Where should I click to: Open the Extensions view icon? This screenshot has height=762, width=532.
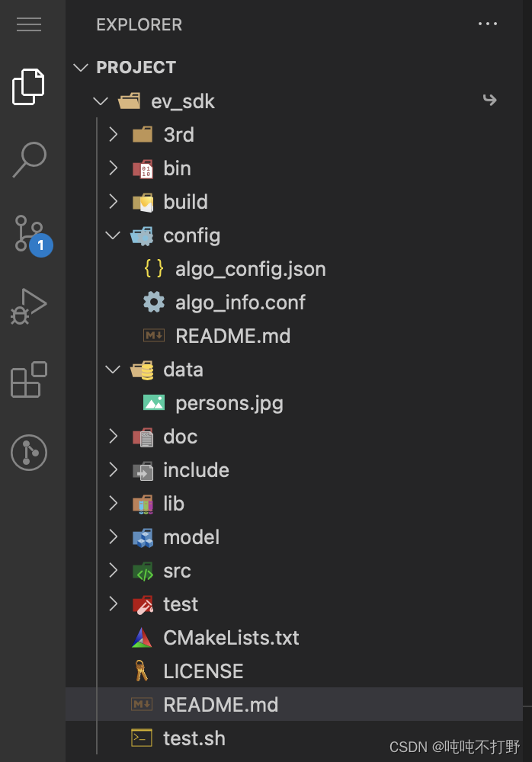(x=29, y=379)
